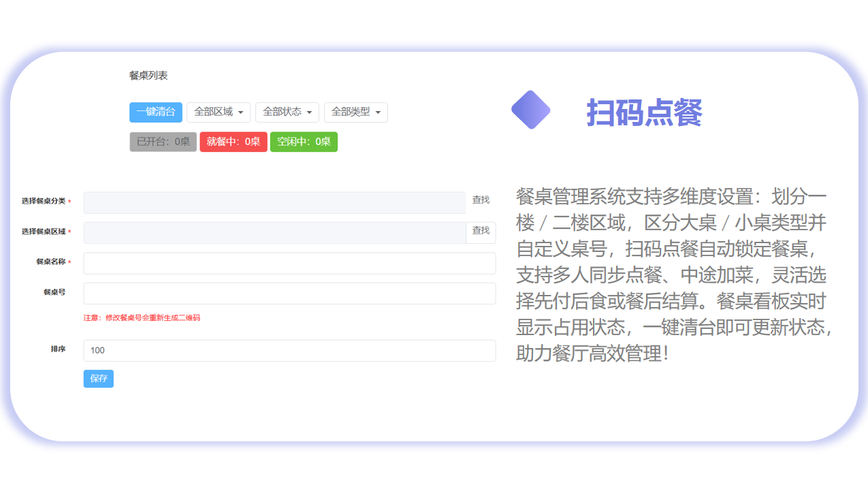Click the 餐桌管理系统 description paragraph

674,274
